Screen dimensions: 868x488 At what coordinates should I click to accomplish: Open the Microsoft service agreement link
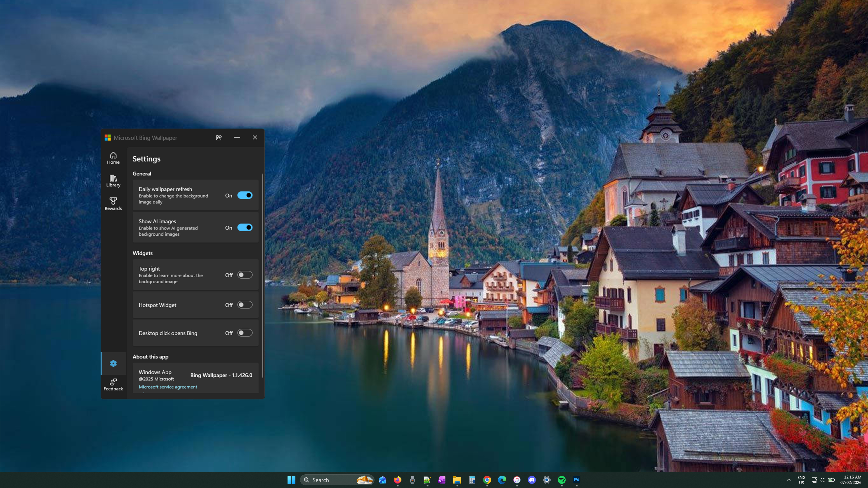[168, 387]
